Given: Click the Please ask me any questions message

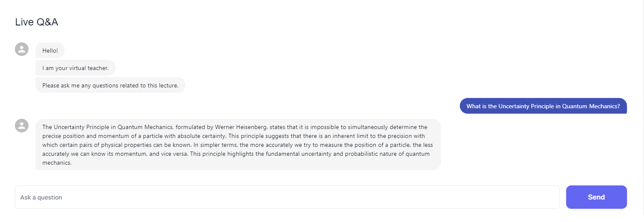Looking at the screenshot, I should pyautogui.click(x=110, y=85).
